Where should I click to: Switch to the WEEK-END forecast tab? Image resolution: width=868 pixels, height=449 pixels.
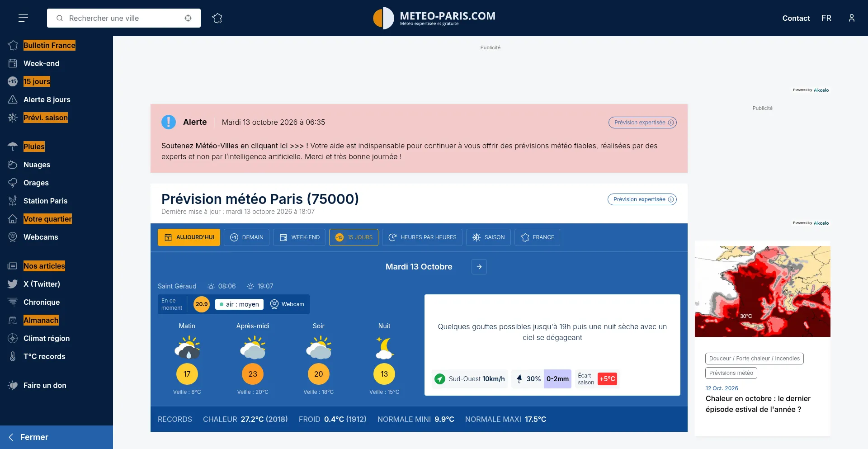299,237
